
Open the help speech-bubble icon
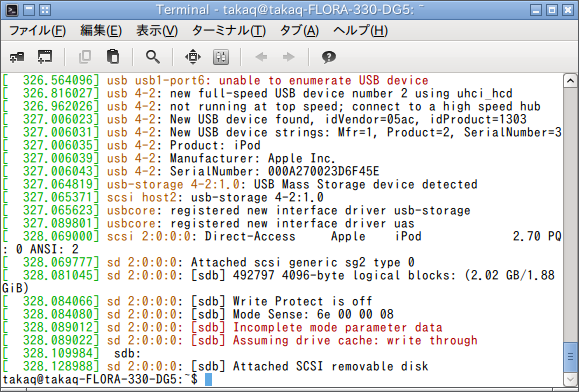click(x=328, y=57)
